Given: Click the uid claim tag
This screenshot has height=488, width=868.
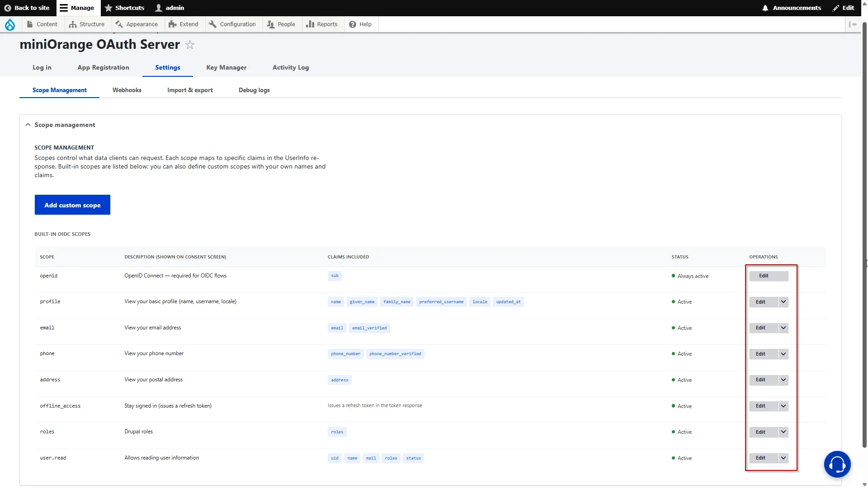Looking at the screenshot, I should (335, 458).
